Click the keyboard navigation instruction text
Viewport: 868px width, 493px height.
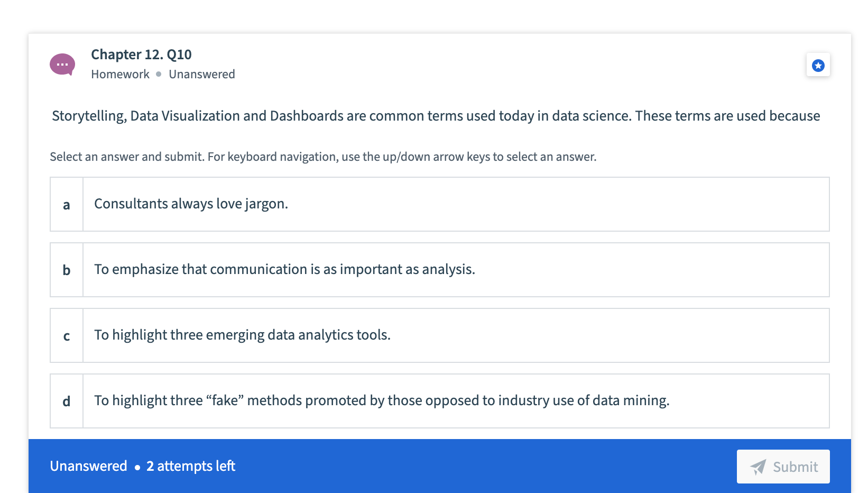[x=322, y=157]
